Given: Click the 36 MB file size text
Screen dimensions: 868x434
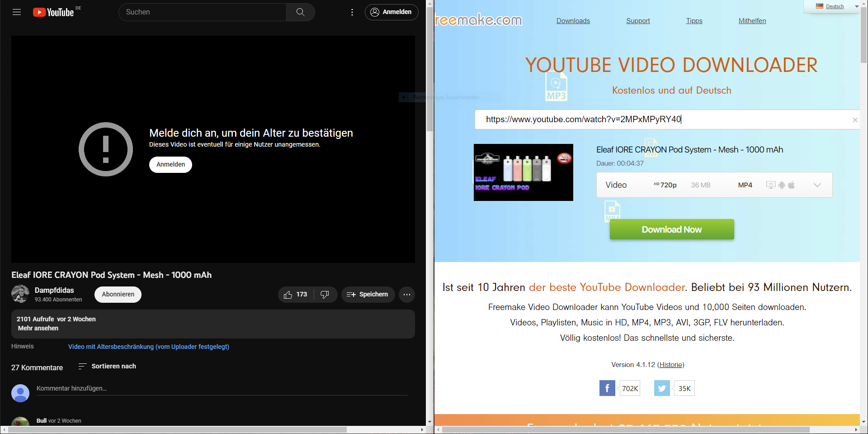Looking at the screenshot, I should [701, 185].
